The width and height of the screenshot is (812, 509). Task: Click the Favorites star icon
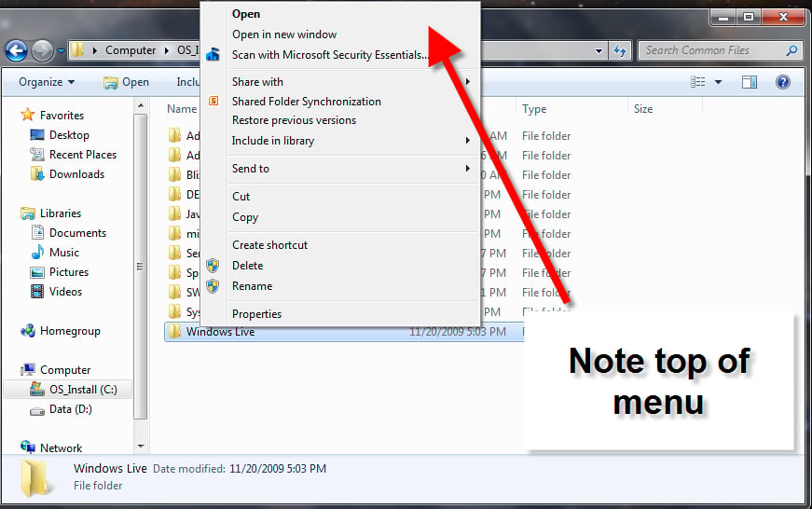point(27,115)
